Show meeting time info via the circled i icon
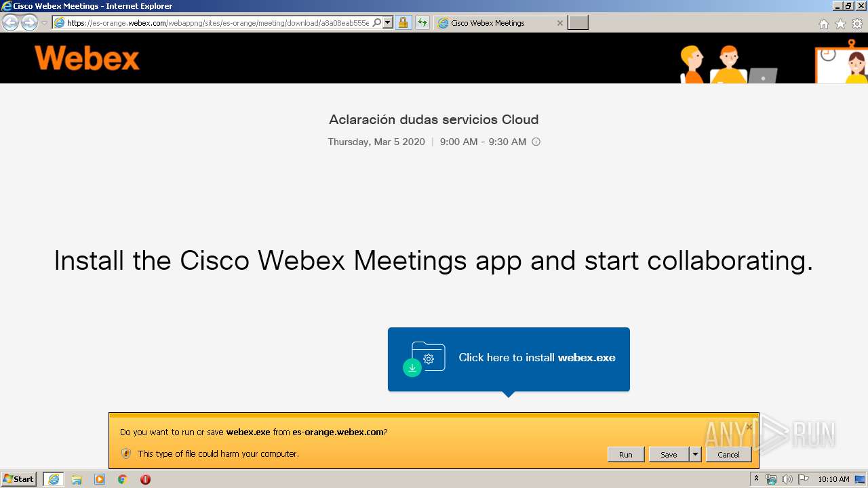This screenshot has width=868, height=488. pyautogui.click(x=536, y=142)
